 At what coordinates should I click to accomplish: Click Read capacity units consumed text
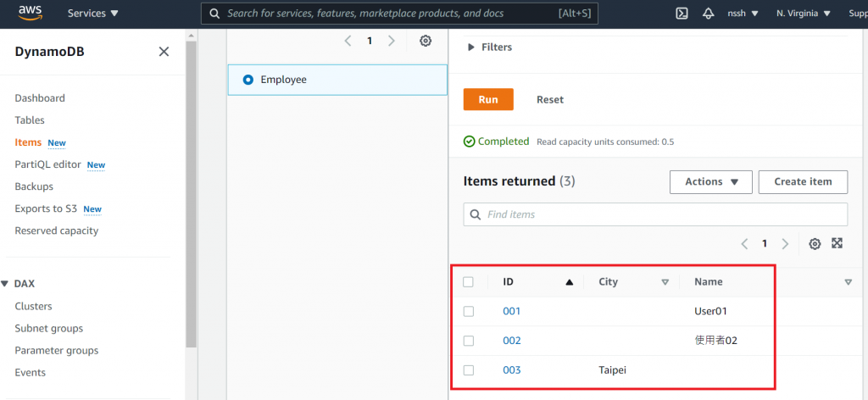(x=605, y=142)
